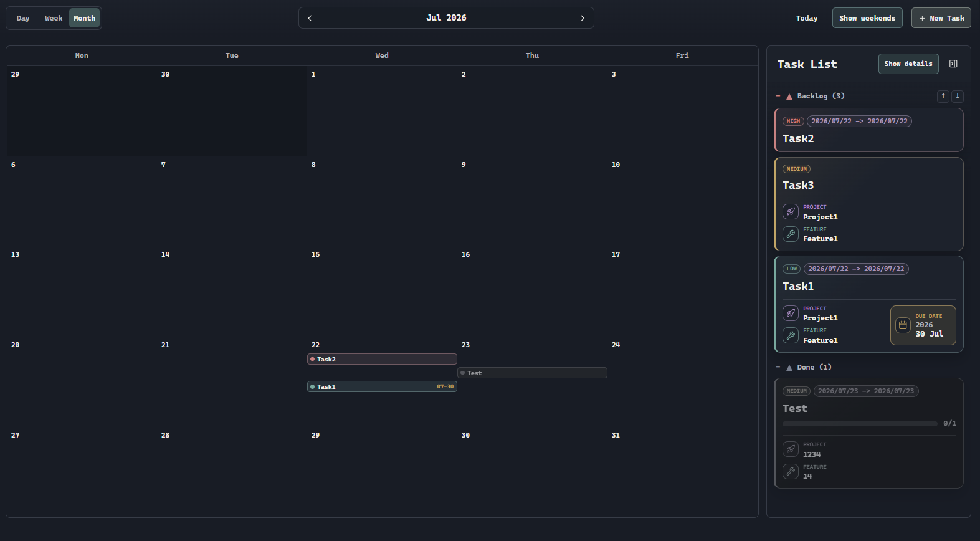Click rocket project icon in Task3 card
Viewport: 980px width, 541px height.
coord(791,212)
